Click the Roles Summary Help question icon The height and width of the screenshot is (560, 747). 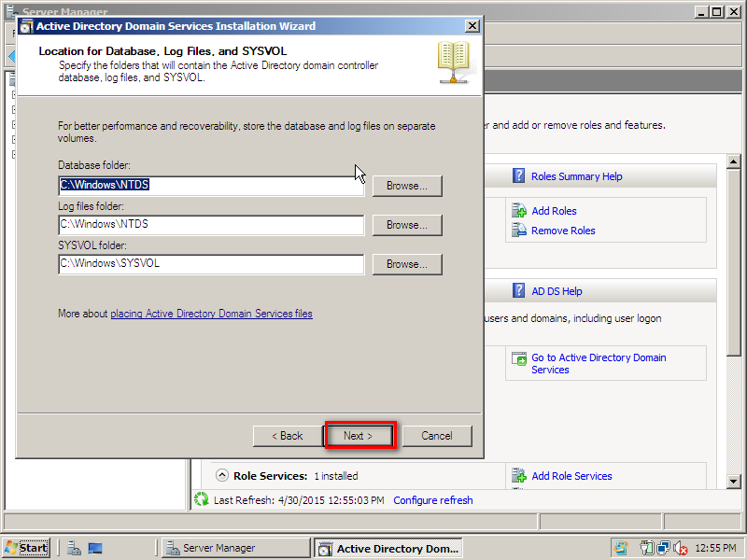point(518,175)
